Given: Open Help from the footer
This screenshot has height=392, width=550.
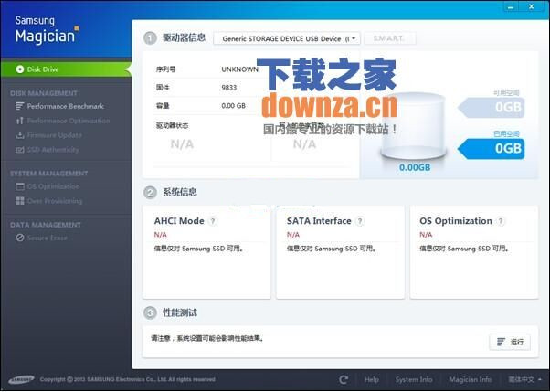Looking at the screenshot, I should pos(371,379).
